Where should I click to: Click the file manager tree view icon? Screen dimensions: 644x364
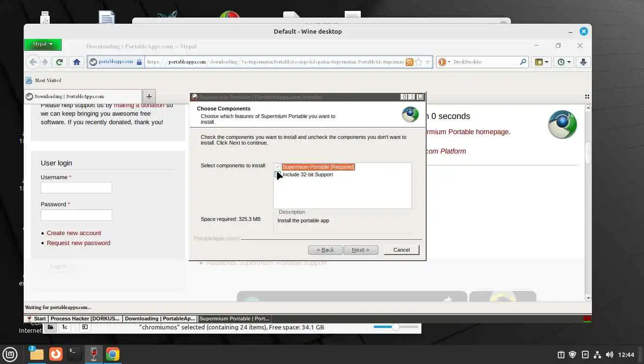65,327
